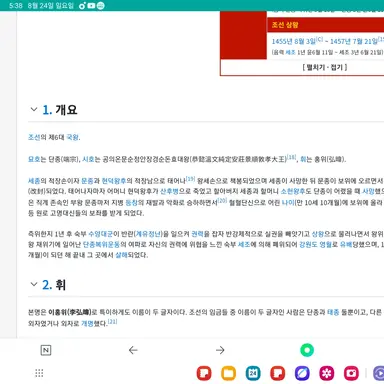Follow the 권력 link
The height and width of the screenshot is (384, 384).
click(197, 234)
